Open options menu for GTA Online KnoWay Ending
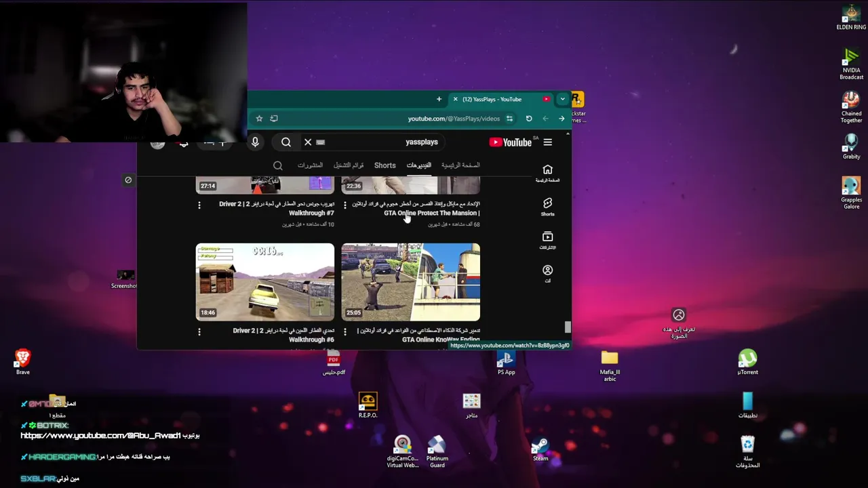Image resolution: width=868 pixels, height=488 pixels. pyautogui.click(x=344, y=331)
